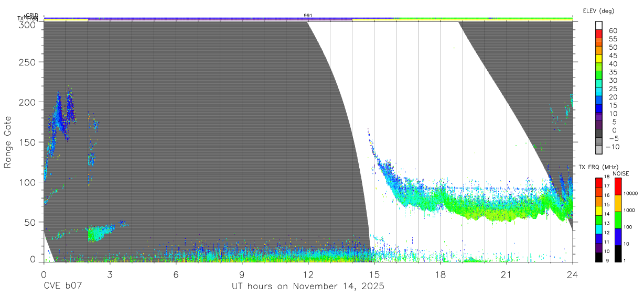The width and height of the screenshot is (644, 297).
Task: Click the 100 label on NOISE scale
Action: click(x=629, y=227)
